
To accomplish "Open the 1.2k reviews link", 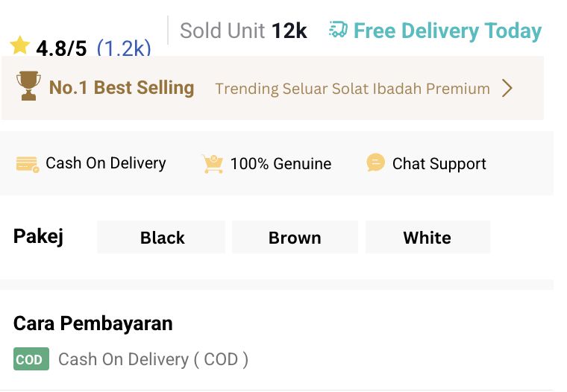I will coord(123,49).
